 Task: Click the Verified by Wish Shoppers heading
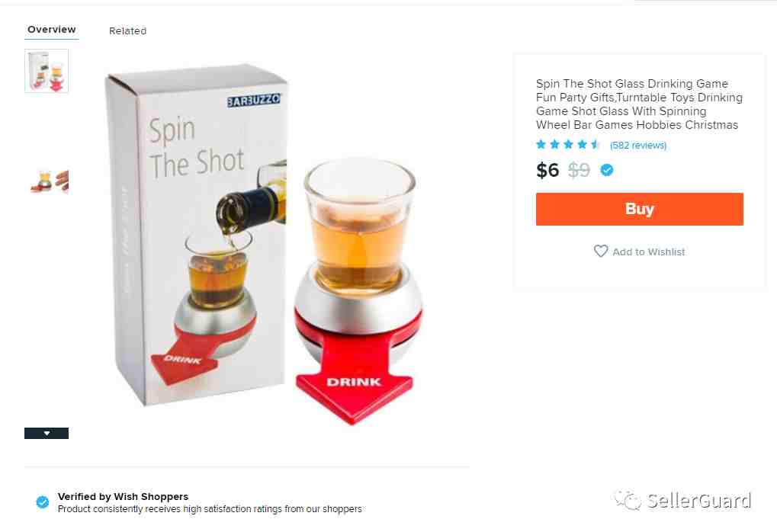[123, 496]
